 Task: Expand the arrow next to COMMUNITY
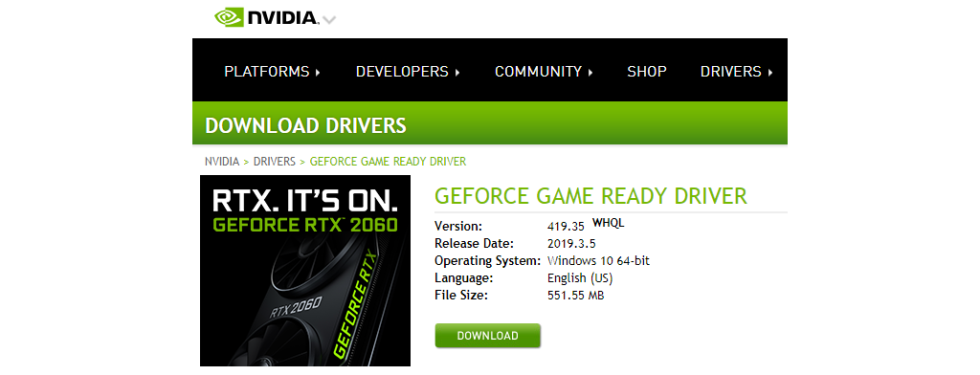click(x=590, y=73)
